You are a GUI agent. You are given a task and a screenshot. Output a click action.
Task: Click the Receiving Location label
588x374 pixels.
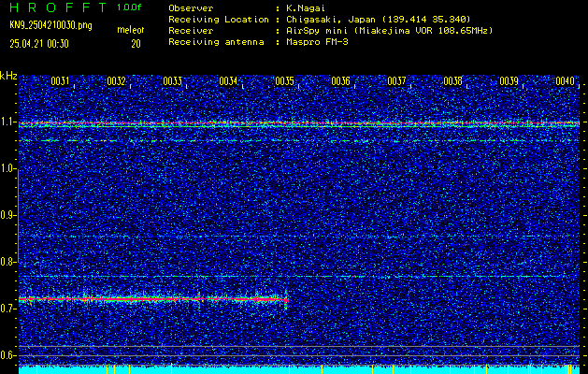click(219, 20)
